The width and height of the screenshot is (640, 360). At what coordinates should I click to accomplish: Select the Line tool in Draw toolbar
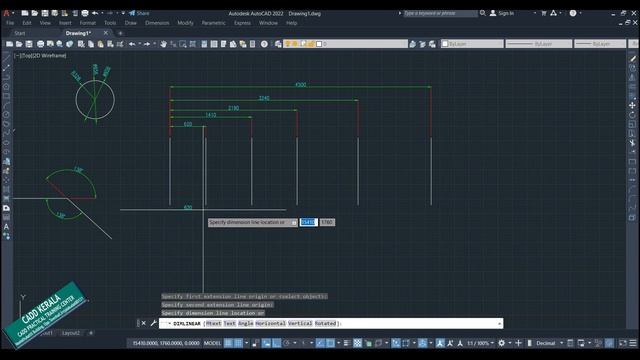[x=6, y=58]
